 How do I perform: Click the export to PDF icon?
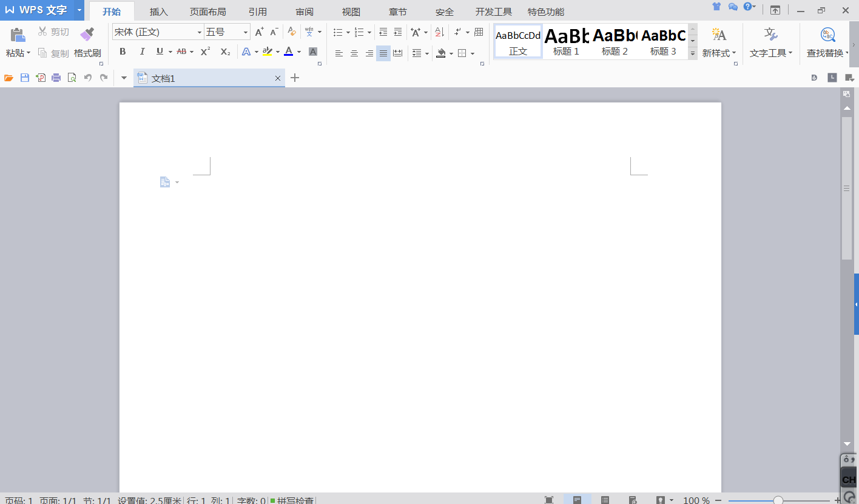[41, 78]
